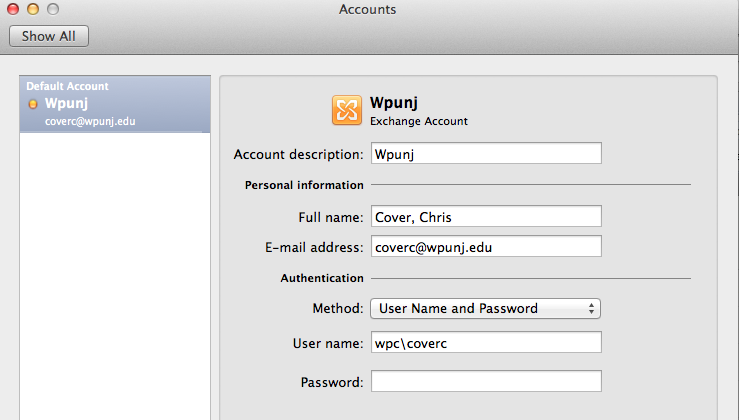Viewport: 739px width, 420px height.
Task: Click the orange status dot beside Wpunj
Action: click(33, 104)
